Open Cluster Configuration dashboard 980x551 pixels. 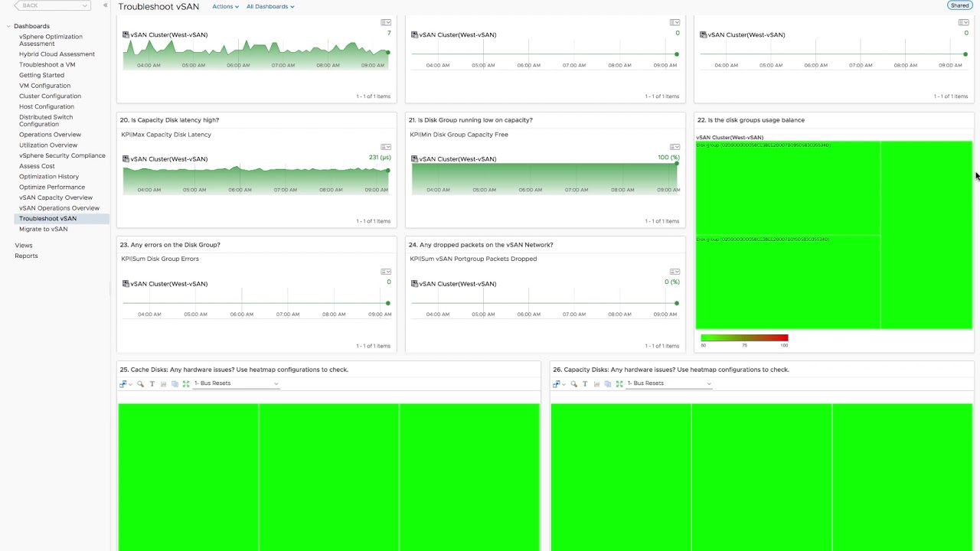pos(50,96)
